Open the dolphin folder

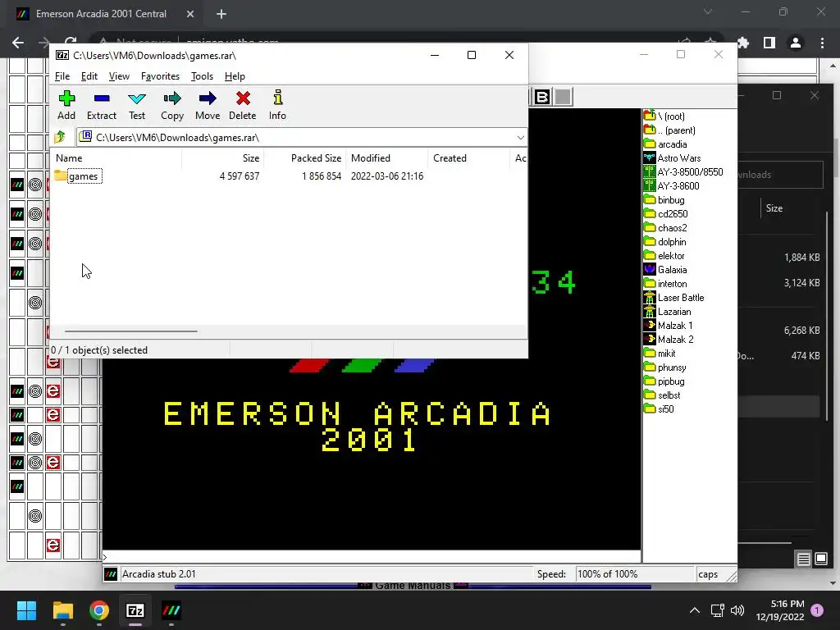pos(664,242)
